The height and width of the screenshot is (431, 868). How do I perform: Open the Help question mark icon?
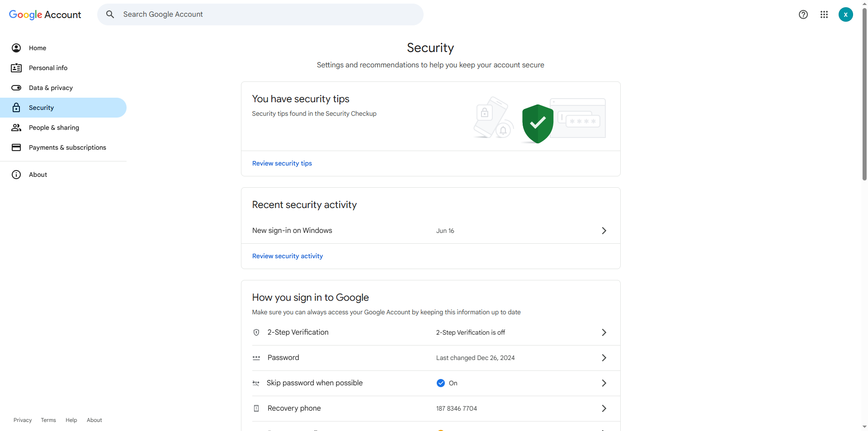(x=803, y=14)
